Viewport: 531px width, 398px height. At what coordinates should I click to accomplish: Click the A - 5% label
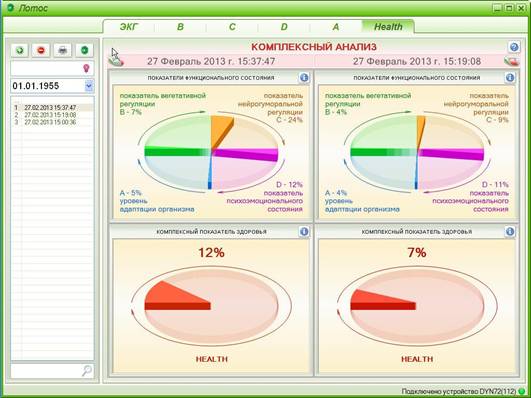(x=131, y=193)
